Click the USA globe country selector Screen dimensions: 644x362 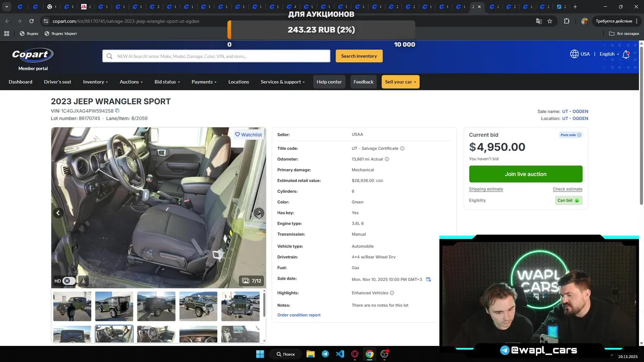coord(580,54)
